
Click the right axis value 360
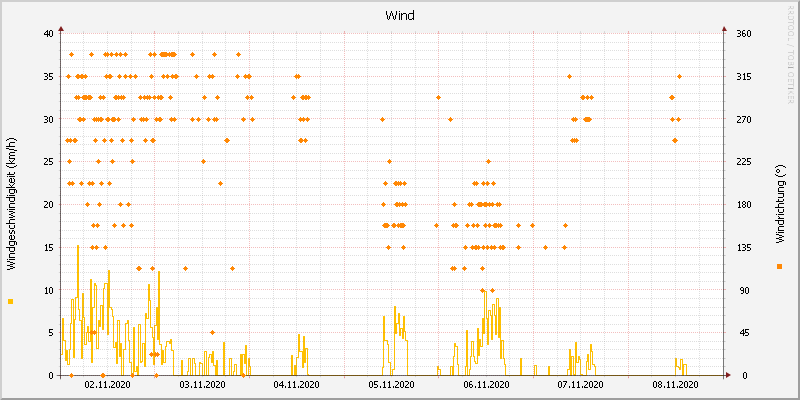tap(744, 34)
